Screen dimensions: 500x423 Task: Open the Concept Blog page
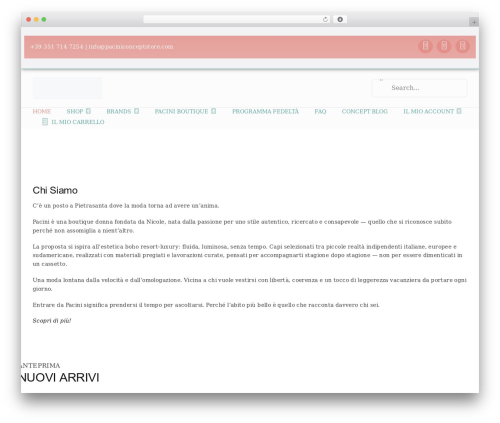365,111
